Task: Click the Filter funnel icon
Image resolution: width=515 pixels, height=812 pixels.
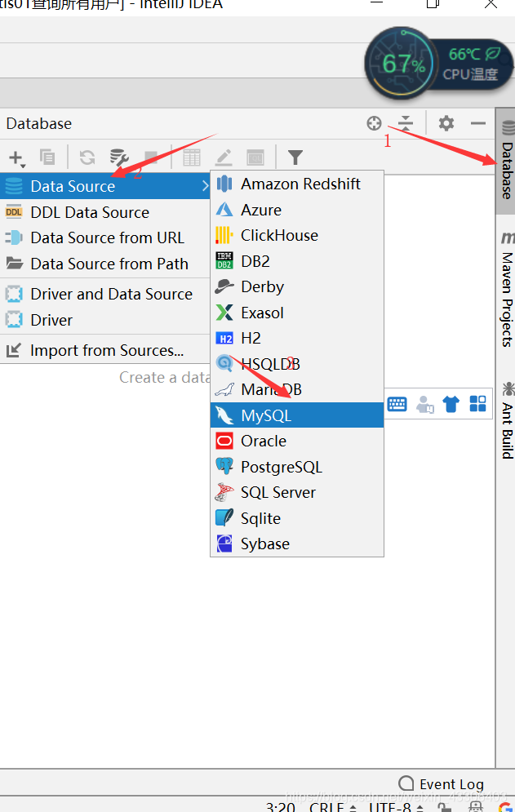Action: click(x=295, y=158)
